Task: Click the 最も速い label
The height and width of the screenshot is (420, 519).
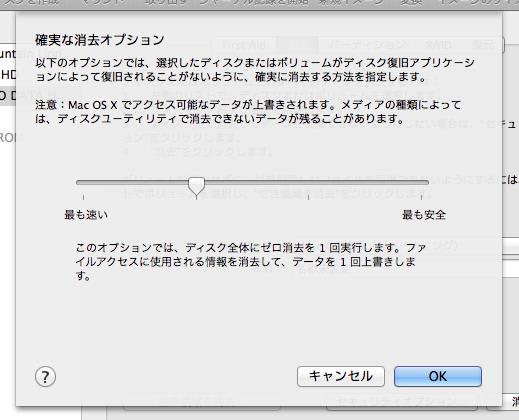Action: click(x=86, y=214)
